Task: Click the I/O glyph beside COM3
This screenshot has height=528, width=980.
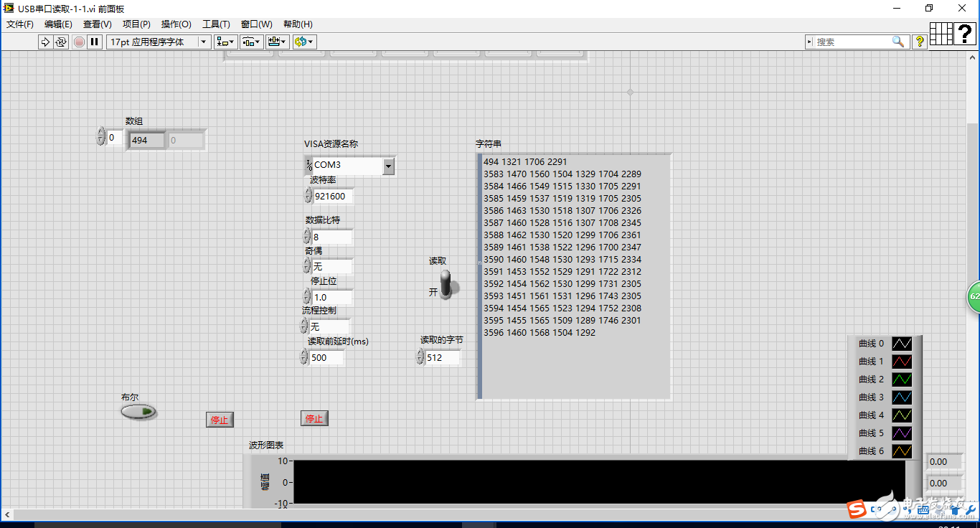Action: [308, 165]
